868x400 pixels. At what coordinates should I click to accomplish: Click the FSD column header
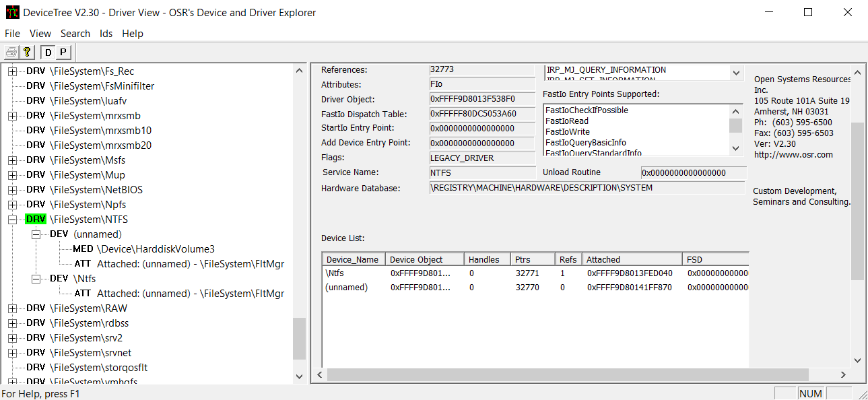pyautogui.click(x=716, y=259)
